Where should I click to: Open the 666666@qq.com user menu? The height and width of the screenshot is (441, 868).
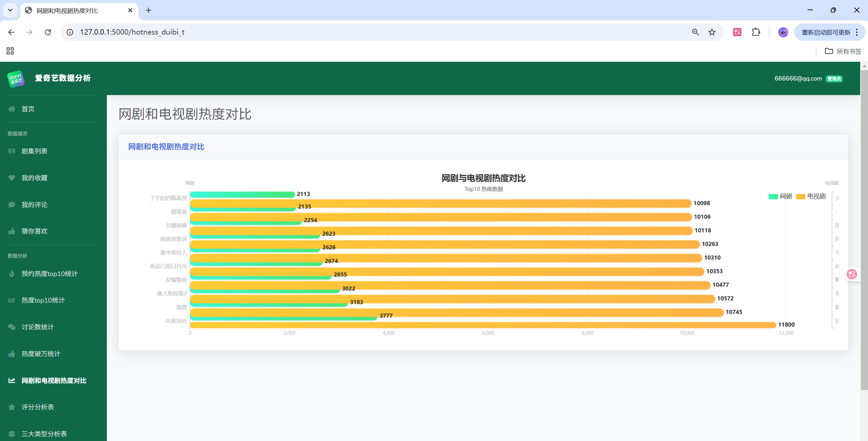(798, 78)
